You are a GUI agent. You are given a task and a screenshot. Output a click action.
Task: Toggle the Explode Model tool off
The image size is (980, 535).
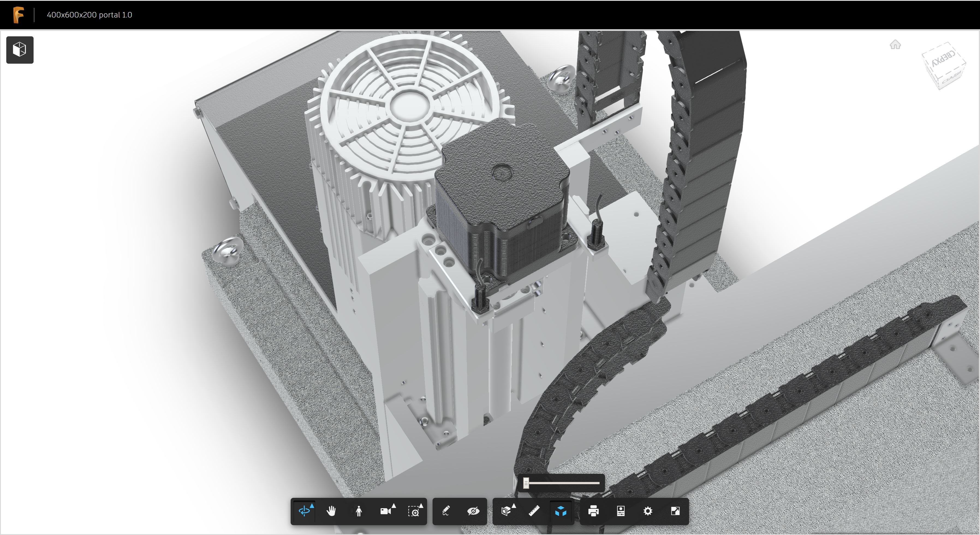pos(561,511)
